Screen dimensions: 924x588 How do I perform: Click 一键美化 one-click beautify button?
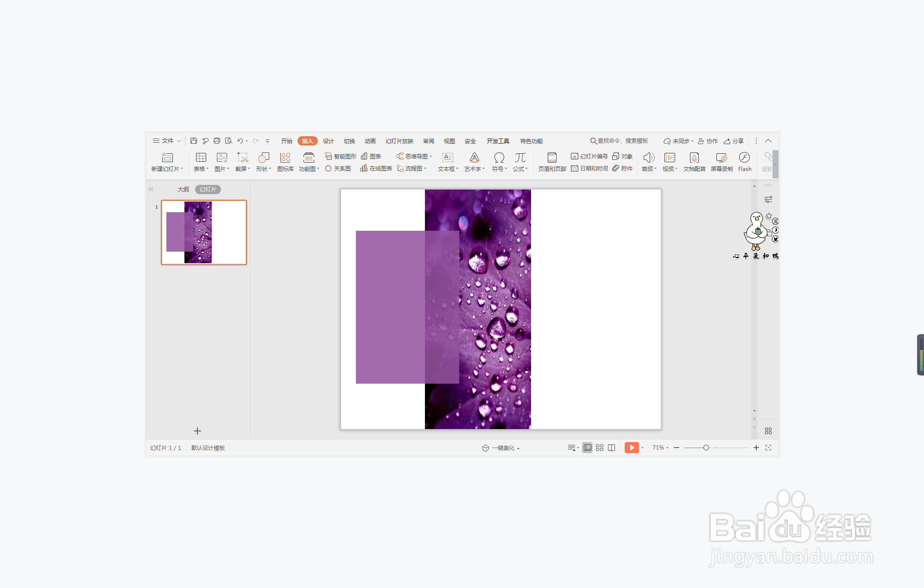click(502, 448)
